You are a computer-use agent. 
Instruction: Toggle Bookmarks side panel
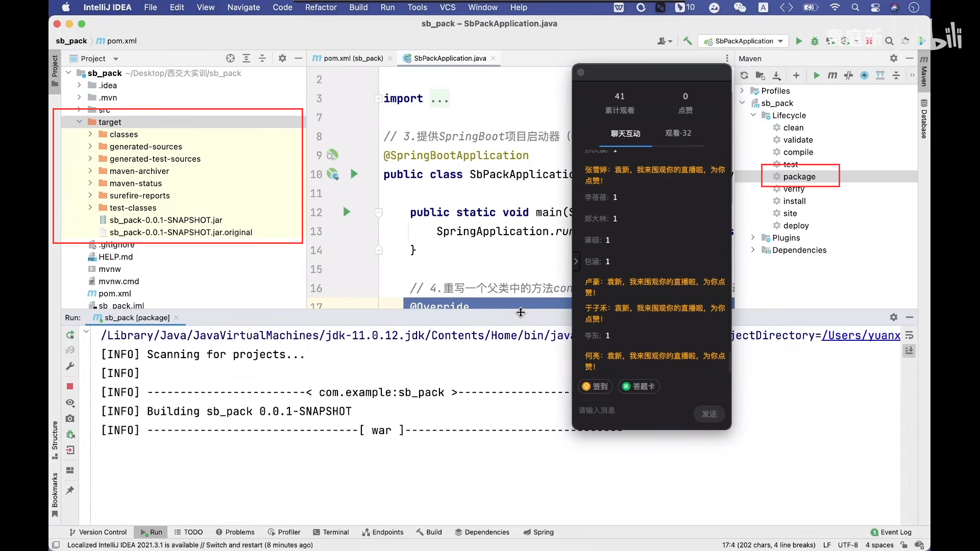pyautogui.click(x=55, y=494)
